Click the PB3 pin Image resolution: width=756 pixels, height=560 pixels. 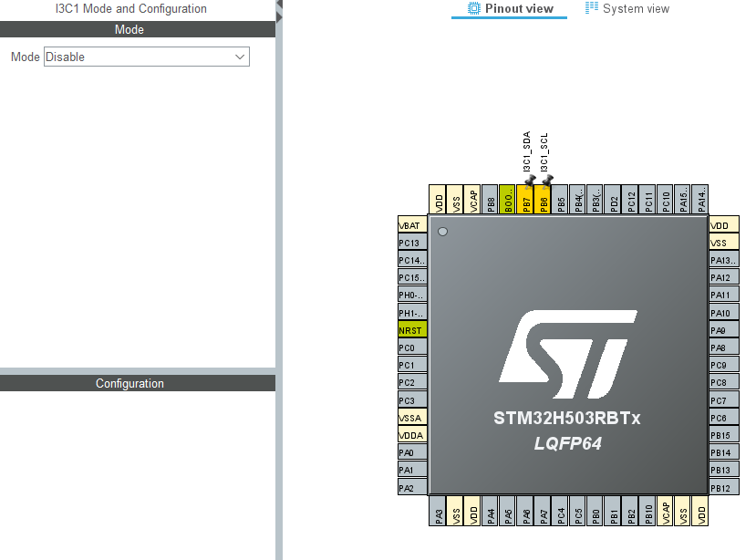(x=595, y=199)
